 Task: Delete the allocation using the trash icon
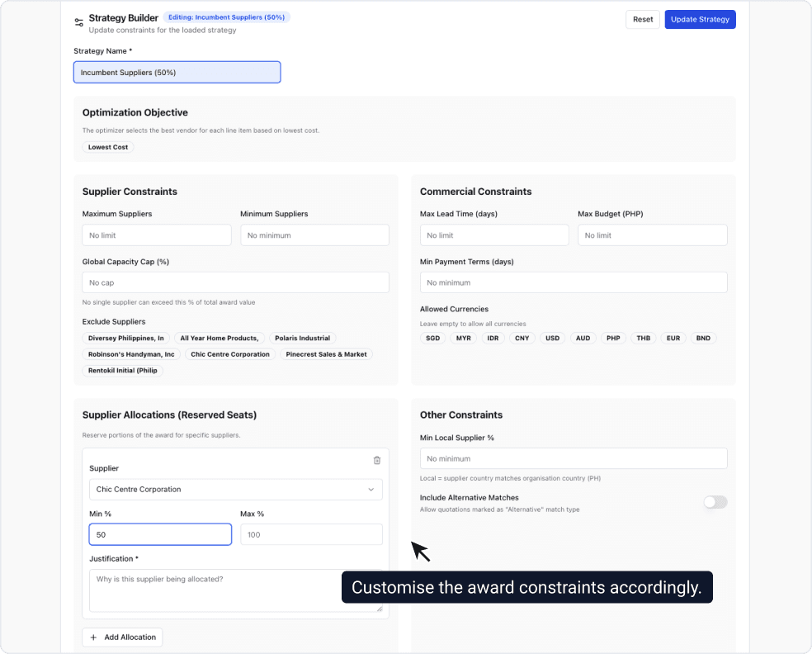pos(377,460)
